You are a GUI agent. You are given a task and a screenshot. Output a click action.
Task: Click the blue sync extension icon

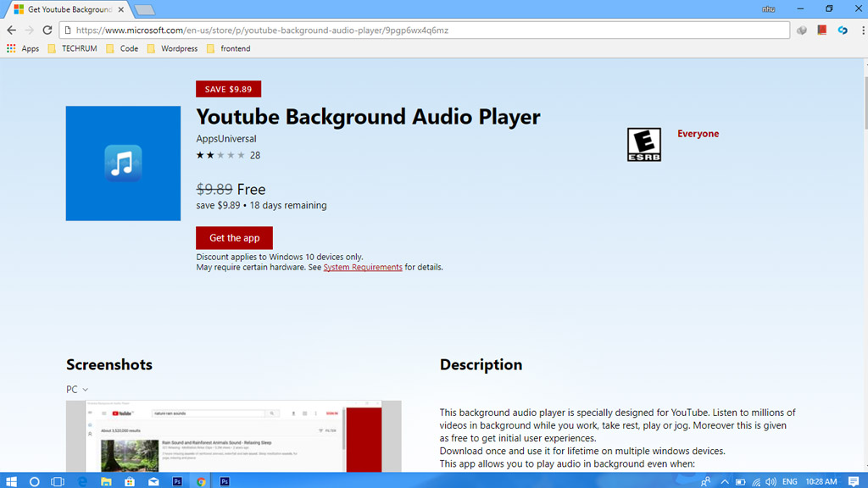point(843,30)
